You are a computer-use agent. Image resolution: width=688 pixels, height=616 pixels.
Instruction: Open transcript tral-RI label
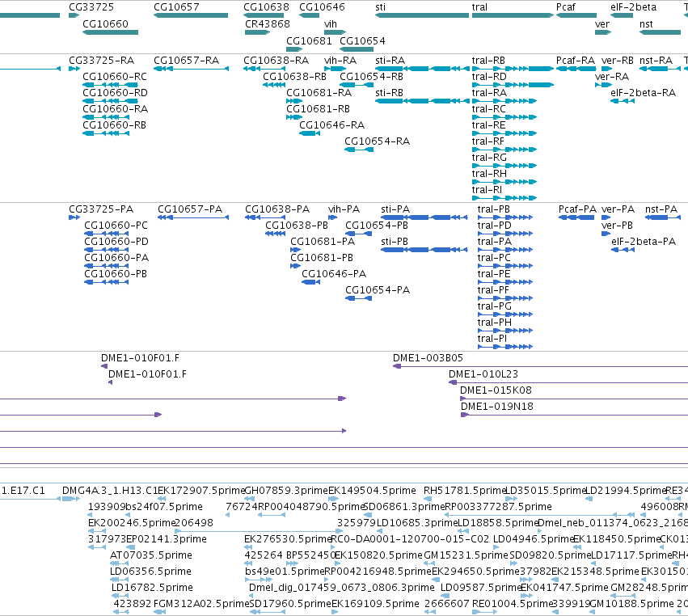click(x=487, y=190)
